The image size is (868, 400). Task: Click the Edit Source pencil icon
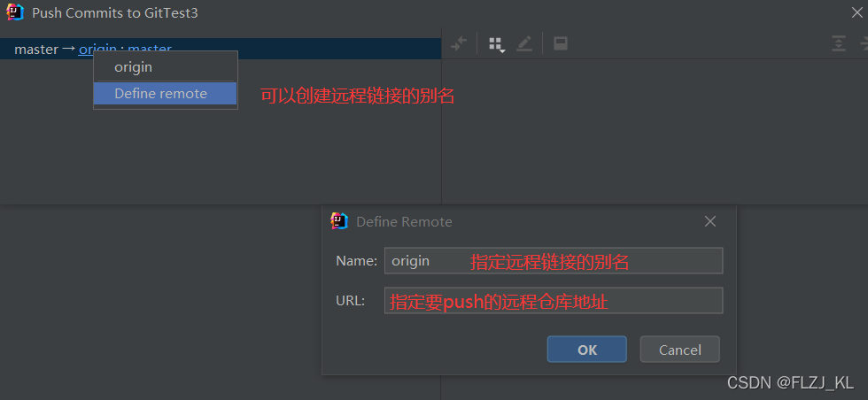[524, 43]
